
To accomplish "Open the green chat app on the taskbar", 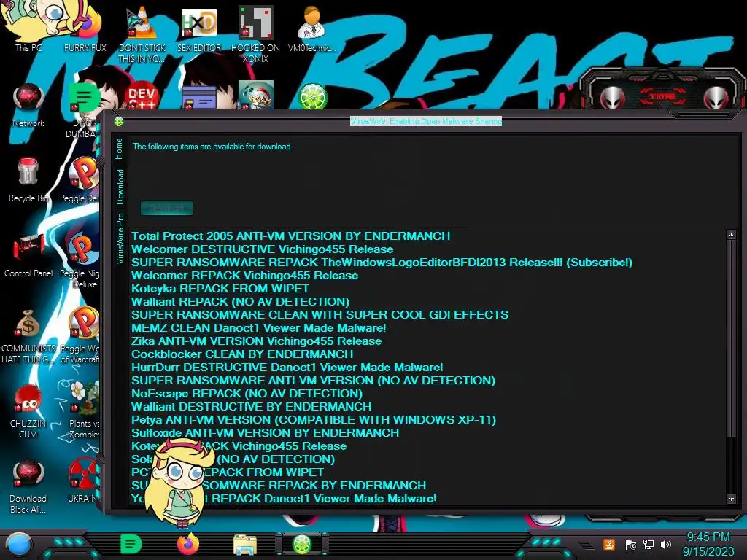I will click(131, 544).
